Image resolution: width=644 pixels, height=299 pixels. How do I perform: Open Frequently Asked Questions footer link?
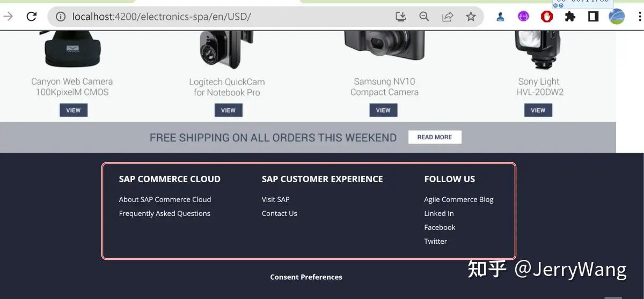pyautogui.click(x=164, y=213)
